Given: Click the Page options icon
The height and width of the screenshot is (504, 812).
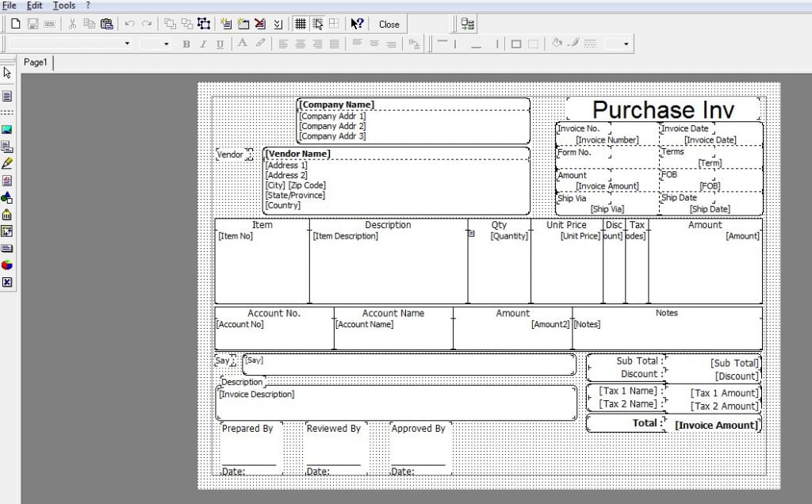Looking at the screenshot, I should (x=278, y=24).
